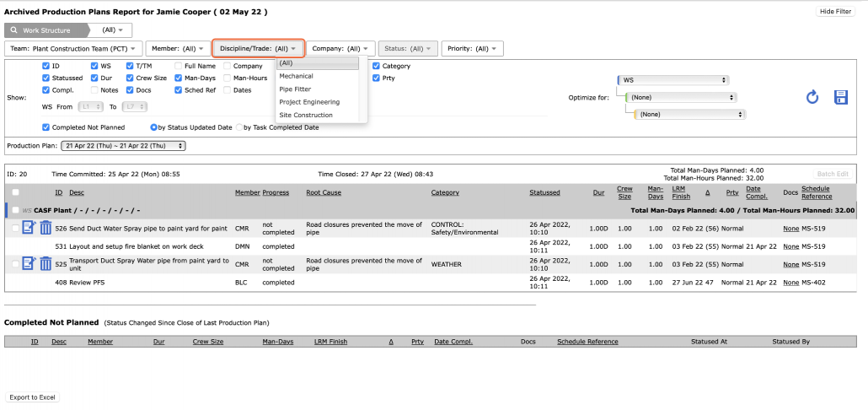Open the Team Plant Construction Team dropdown
The width and height of the screenshot is (868, 410).
[x=73, y=49]
